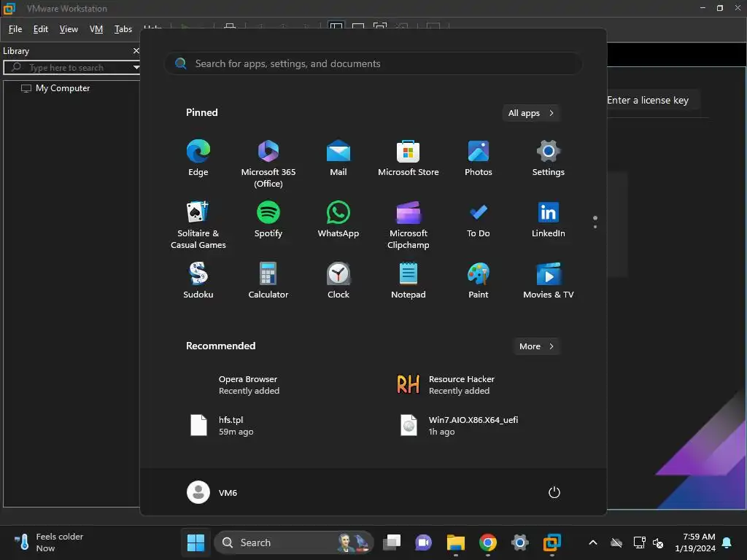Open WhatsApp pinned app
This screenshot has height=560, width=747.
click(x=338, y=219)
